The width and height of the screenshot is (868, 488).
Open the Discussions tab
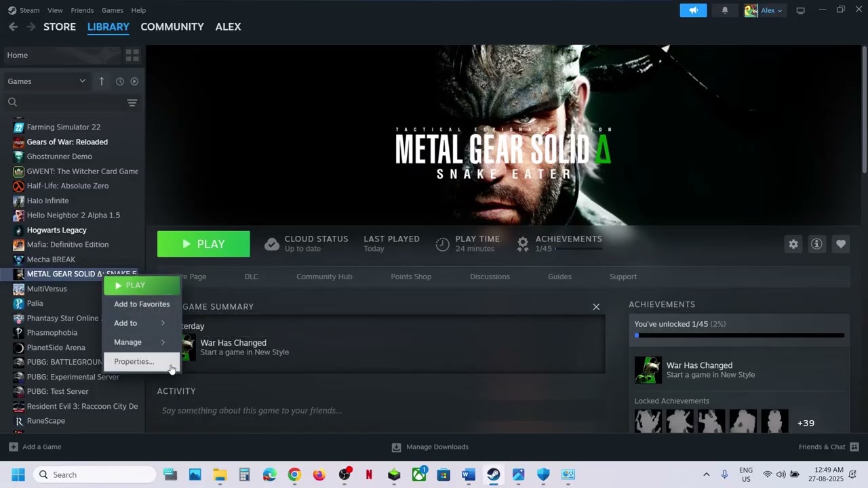tap(490, 277)
